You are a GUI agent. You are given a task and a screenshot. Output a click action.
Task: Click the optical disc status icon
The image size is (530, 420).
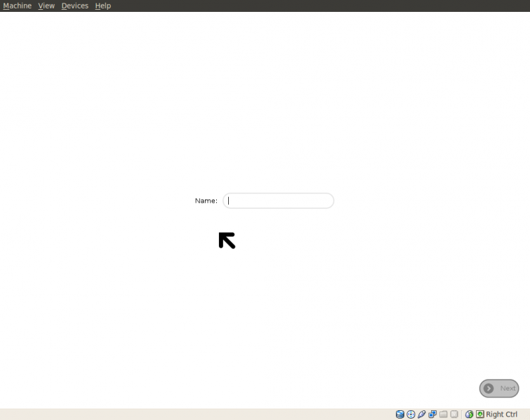click(x=411, y=414)
